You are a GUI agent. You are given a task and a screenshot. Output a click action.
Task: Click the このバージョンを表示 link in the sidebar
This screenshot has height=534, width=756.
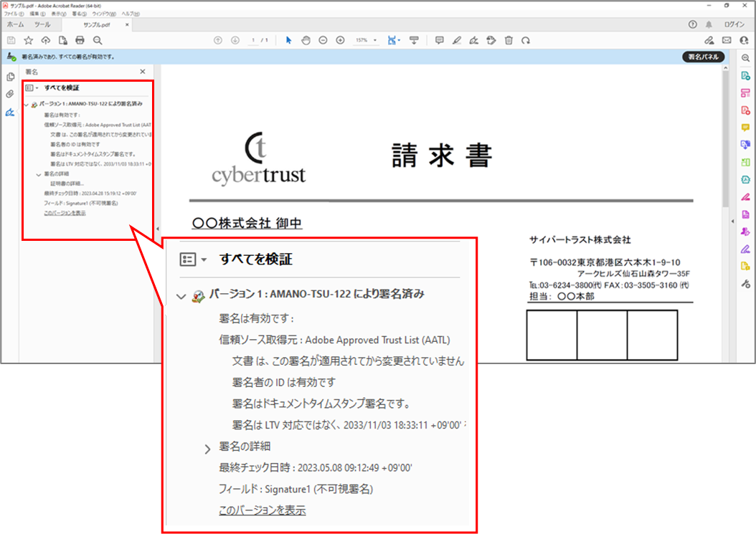[x=65, y=213]
